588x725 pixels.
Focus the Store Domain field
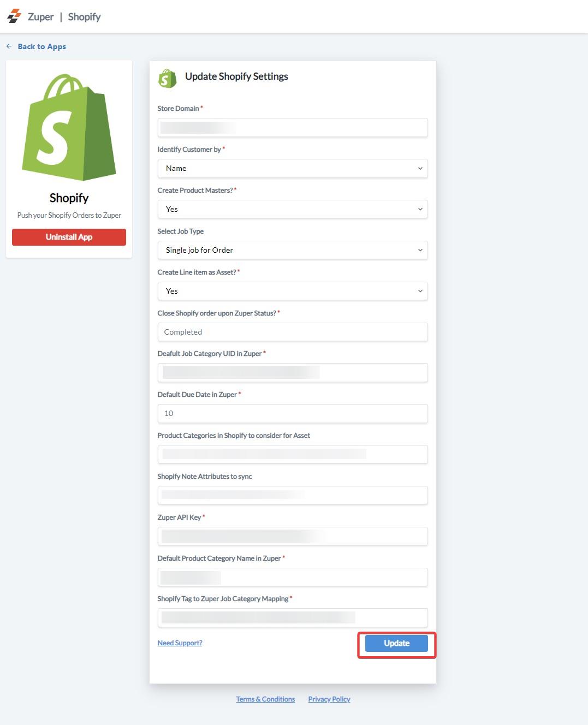click(293, 128)
